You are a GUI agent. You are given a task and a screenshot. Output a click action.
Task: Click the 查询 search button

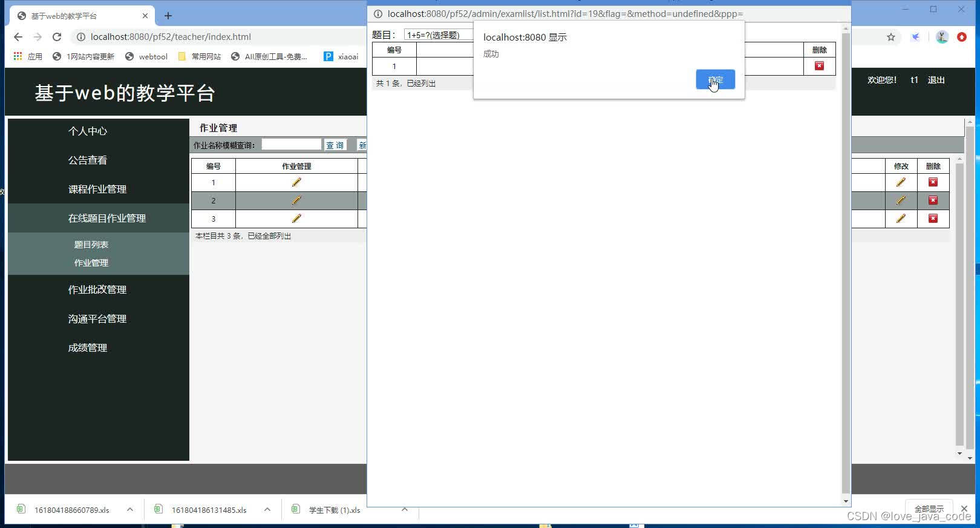click(335, 145)
